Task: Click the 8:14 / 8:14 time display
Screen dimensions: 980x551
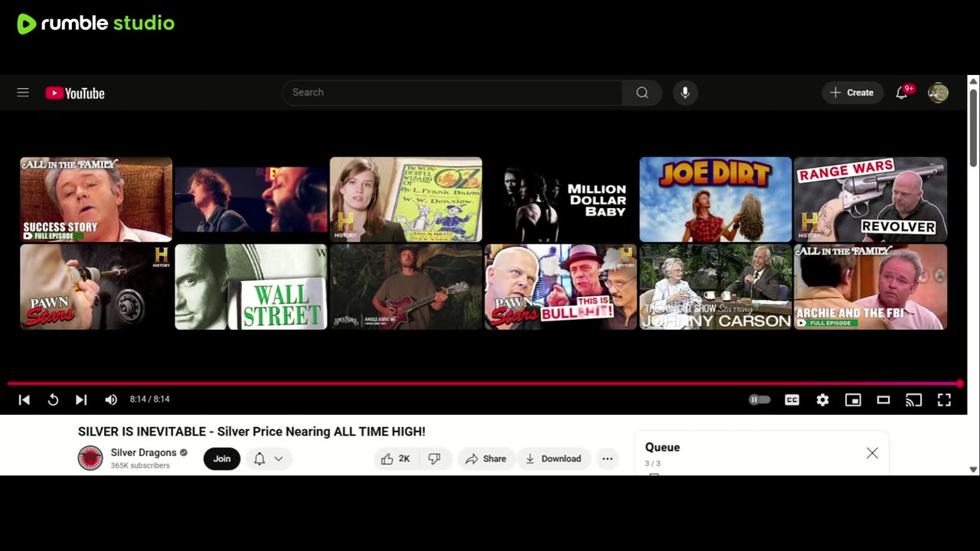Action: pos(150,399)
